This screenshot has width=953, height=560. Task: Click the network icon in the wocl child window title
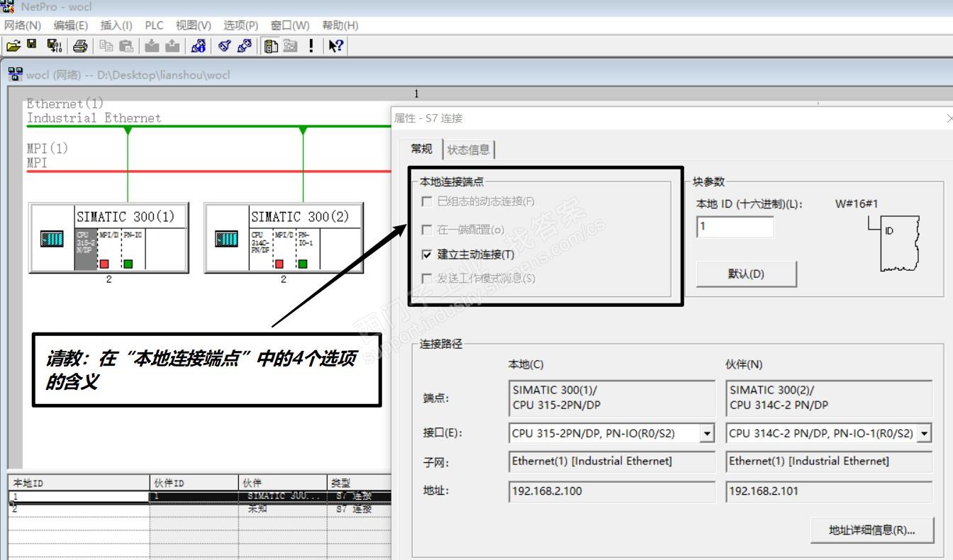[15, 74]
